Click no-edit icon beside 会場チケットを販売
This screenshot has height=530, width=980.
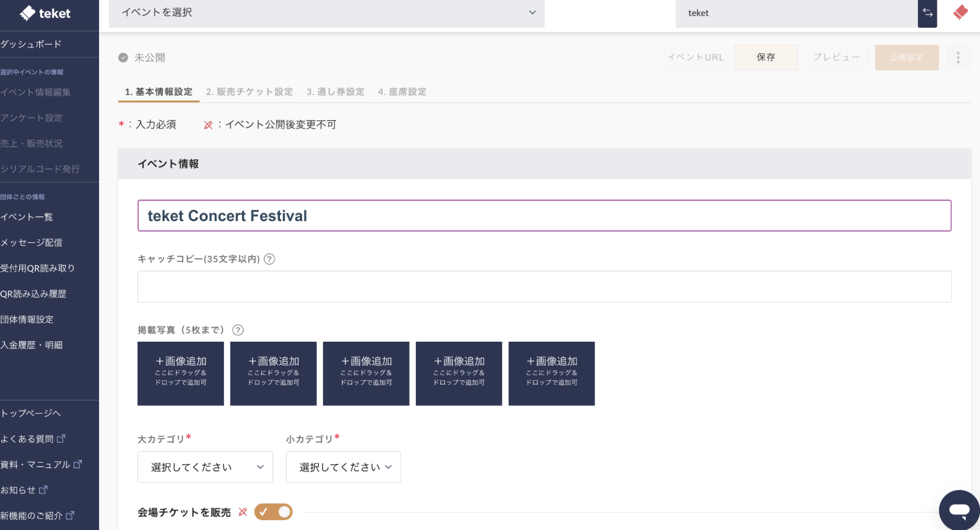[x=243, y=512]
